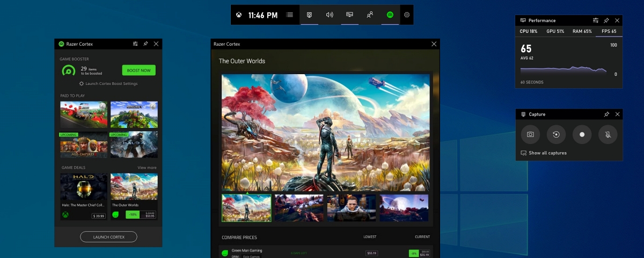Pin the Razer Cortex widget
The height and width of the screenshot is (258, 644).
tap(145, 44)
